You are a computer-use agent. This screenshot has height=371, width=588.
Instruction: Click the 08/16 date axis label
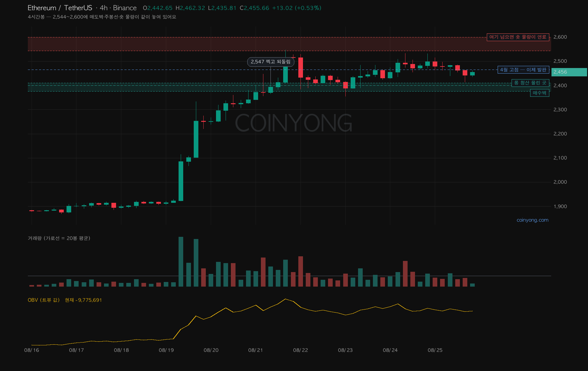point(32,350)
